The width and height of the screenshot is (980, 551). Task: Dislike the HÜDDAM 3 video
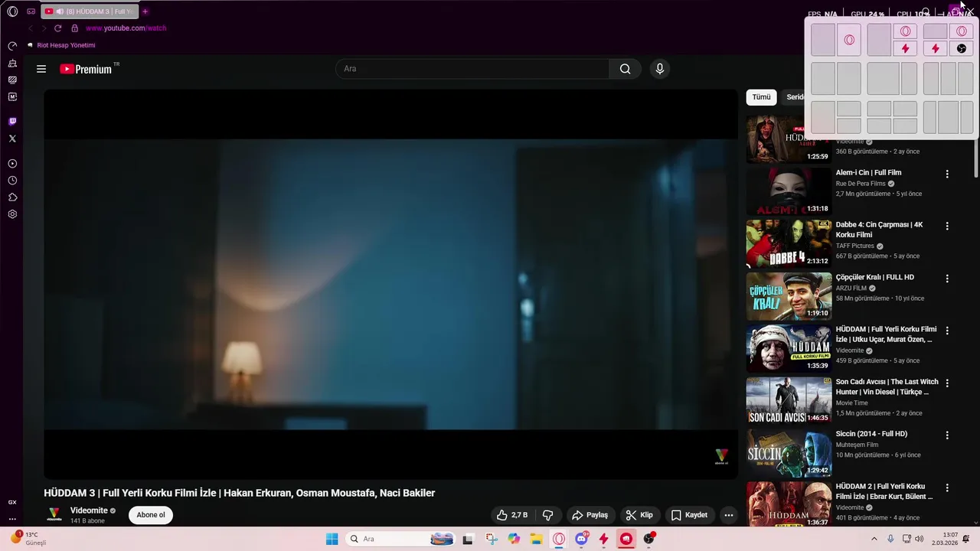547,515
